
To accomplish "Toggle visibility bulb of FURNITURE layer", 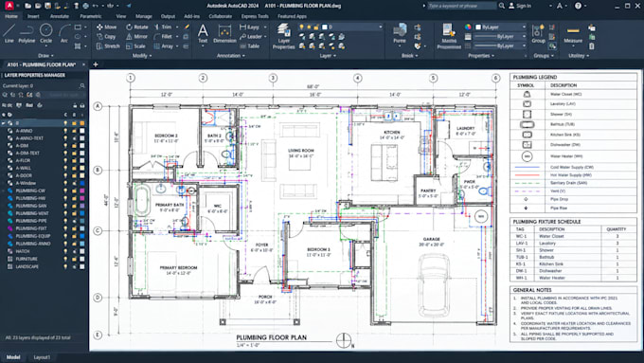I will click(x=65, y=259).
